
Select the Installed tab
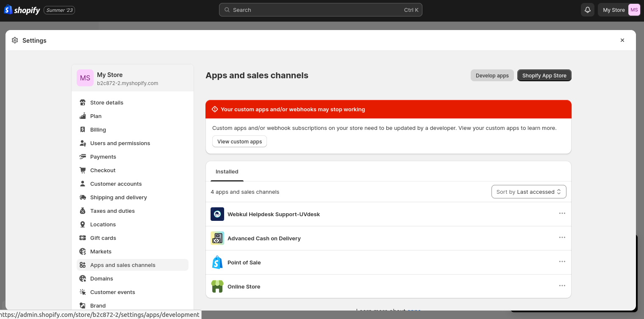[227, 171]
